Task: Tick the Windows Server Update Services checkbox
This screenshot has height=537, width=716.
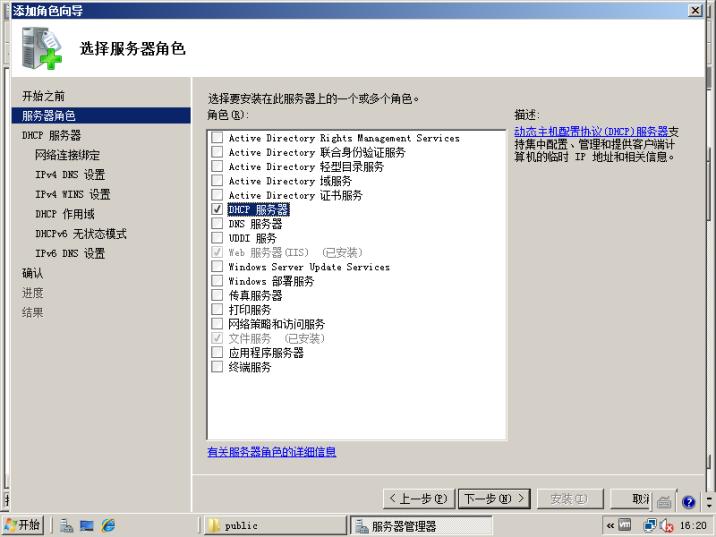Action: tap(217, 267)
